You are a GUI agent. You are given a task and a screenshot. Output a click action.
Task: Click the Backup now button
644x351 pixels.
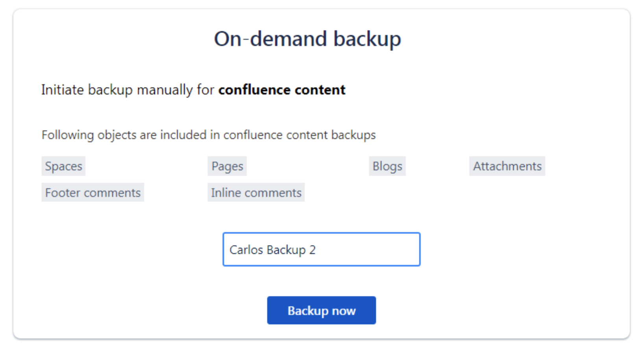321,310
